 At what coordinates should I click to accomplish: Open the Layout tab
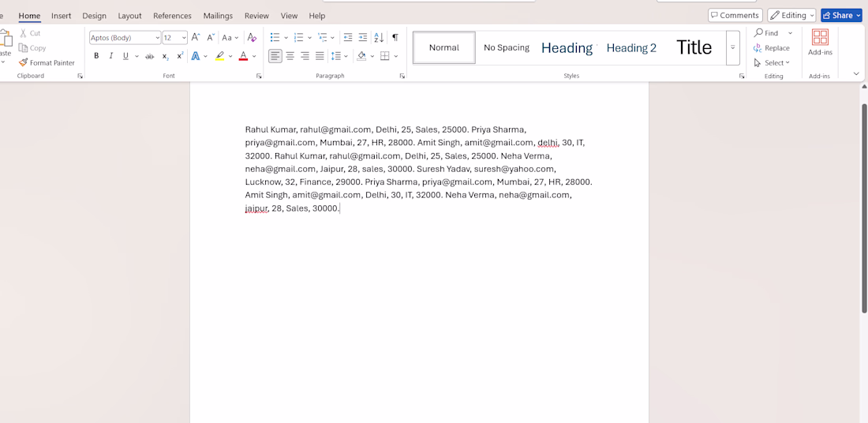click(129, 16)
